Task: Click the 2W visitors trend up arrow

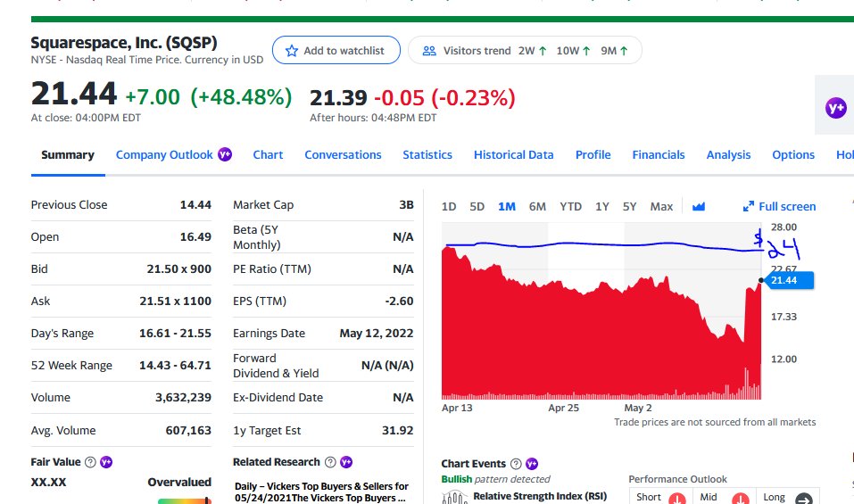Action: [x=543, y=51]
